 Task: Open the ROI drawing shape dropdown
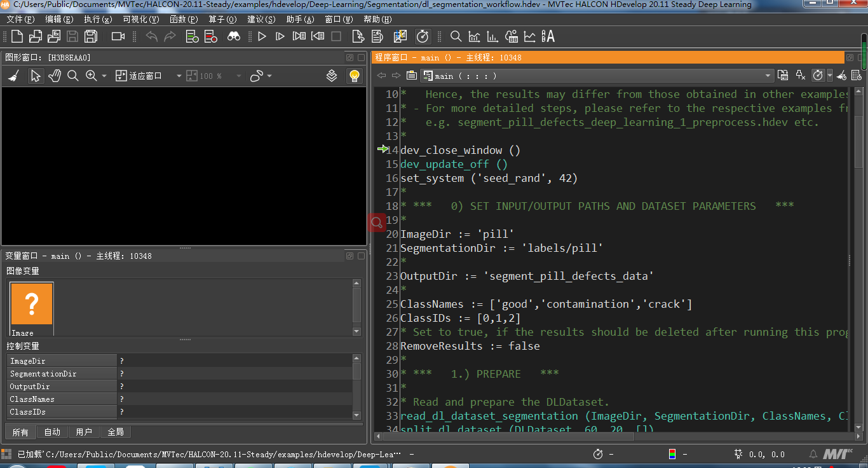[269, 76]
